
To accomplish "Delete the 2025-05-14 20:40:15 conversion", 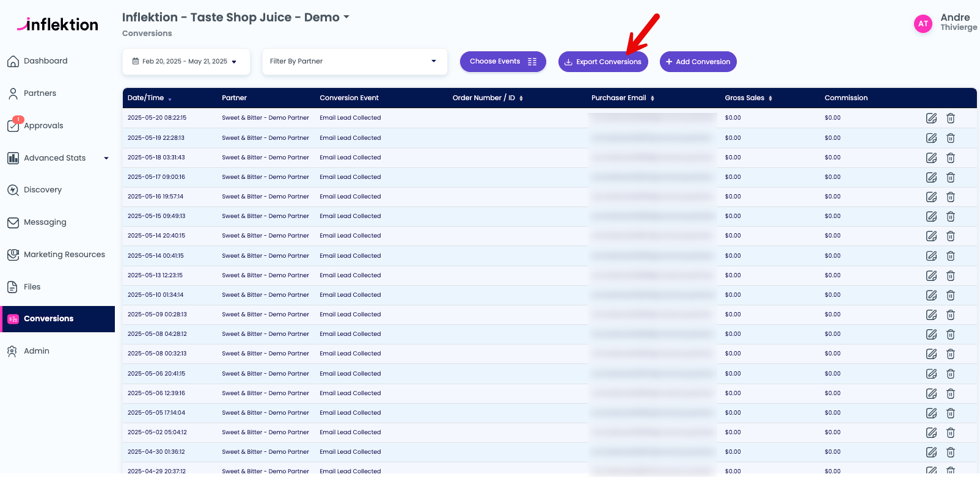I will click(951, 236).
